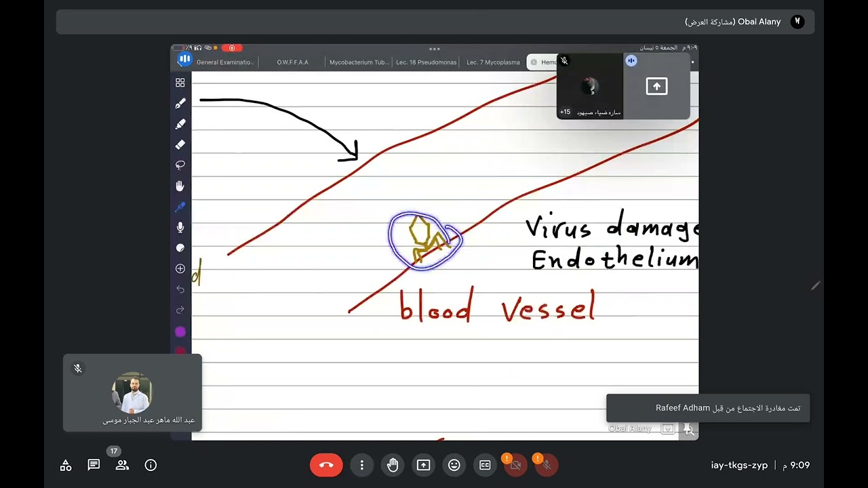Click the blue speaking indicator on share tile
Image resolution: width=868 pixels, height=488 pixels.
coord(631,61)
